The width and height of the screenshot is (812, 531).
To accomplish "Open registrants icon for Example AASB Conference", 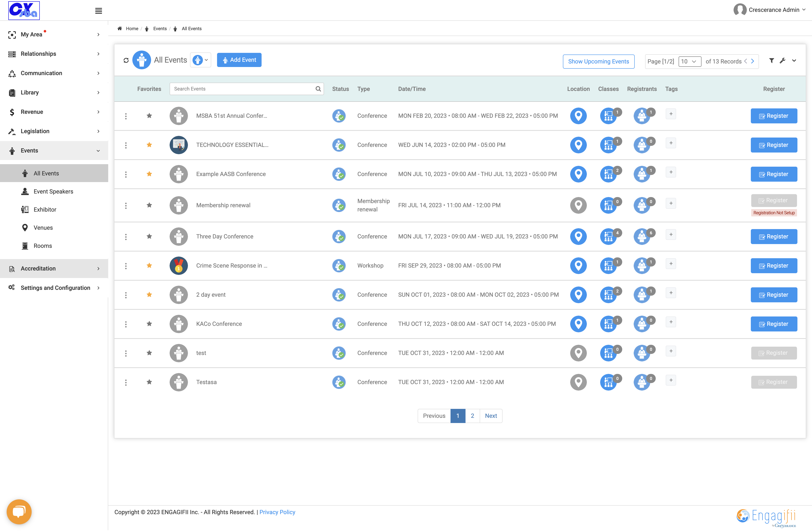I will pos(642,174).
